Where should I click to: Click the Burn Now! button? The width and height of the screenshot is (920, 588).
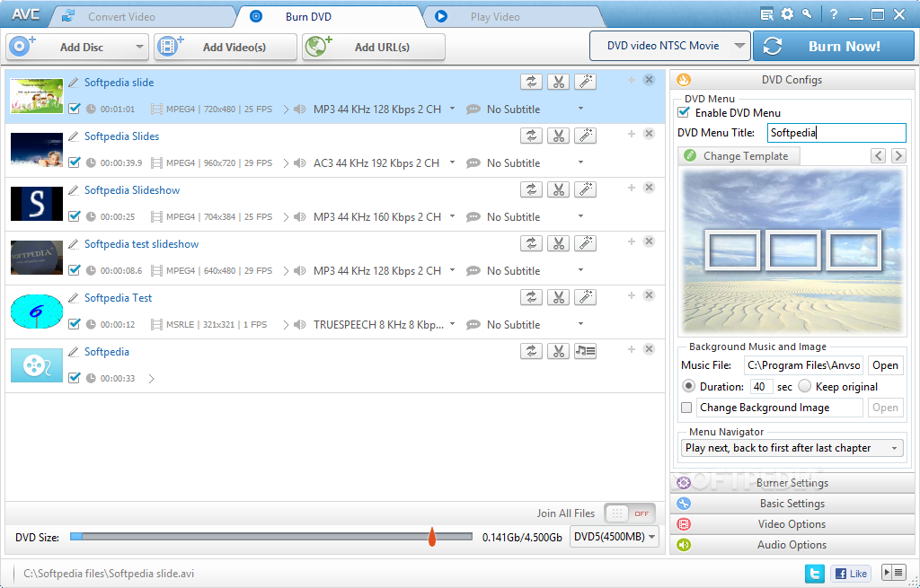tap(833, 46)
